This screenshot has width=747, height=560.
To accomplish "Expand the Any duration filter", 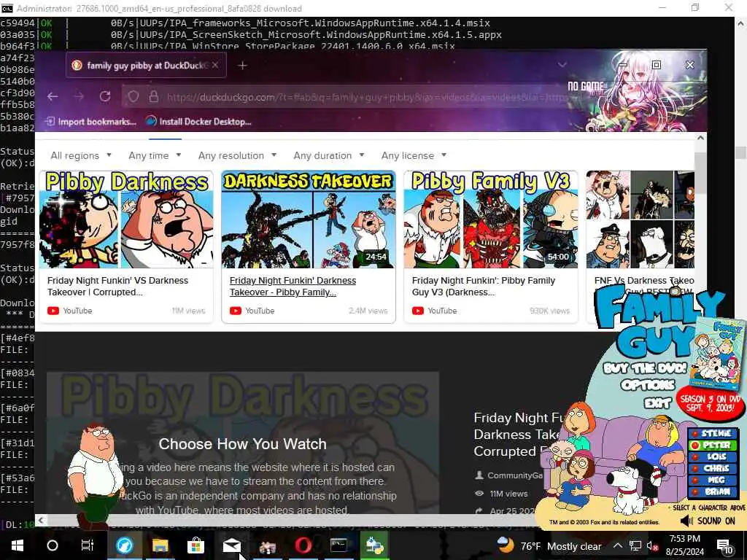I will 329,155.
